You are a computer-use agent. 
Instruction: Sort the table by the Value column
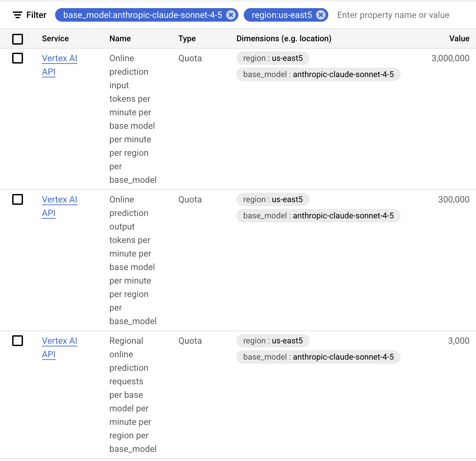[x=459, y=39]
